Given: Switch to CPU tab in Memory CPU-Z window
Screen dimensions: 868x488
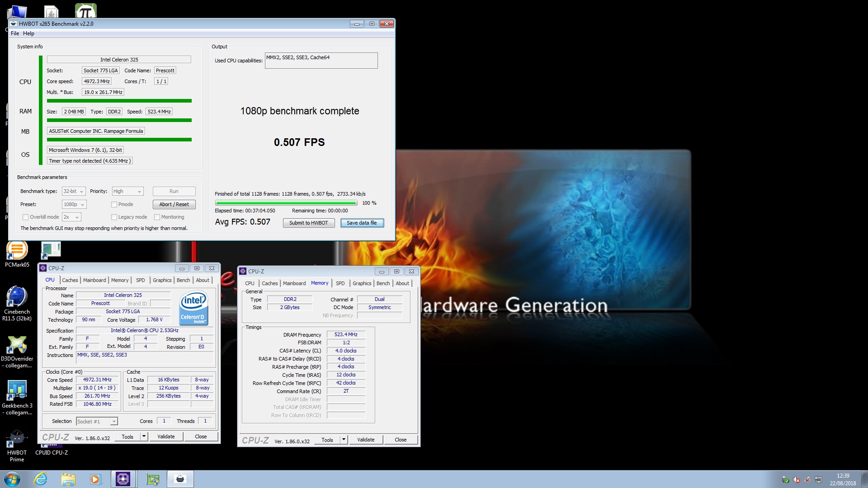Looking at the screenshot, I should (x=250, y=283).
